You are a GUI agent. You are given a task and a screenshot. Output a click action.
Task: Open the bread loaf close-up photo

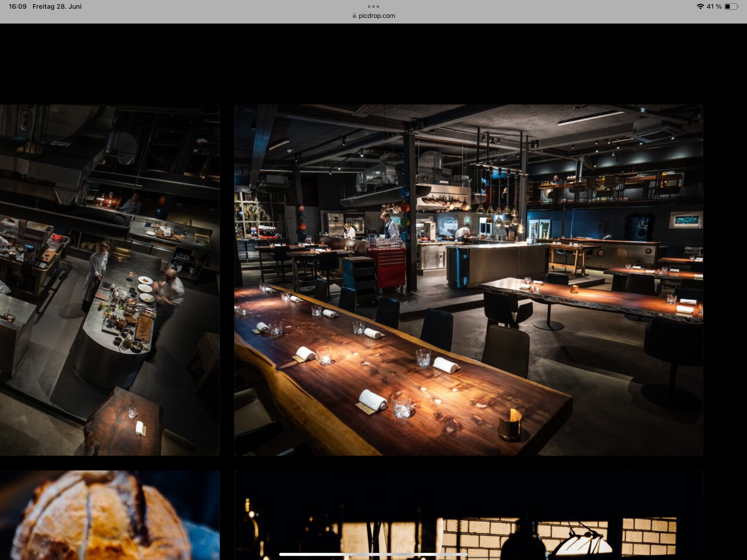tap(110, 515)
